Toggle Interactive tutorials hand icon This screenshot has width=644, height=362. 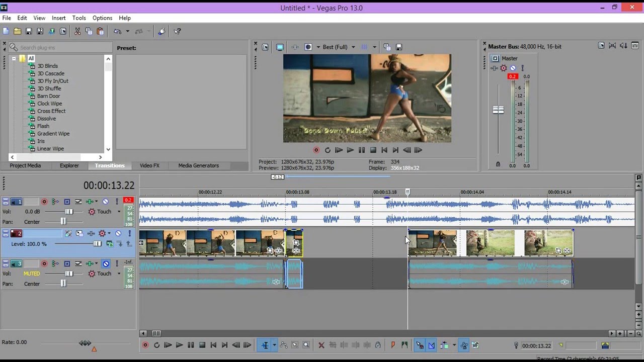click(162, 31)
